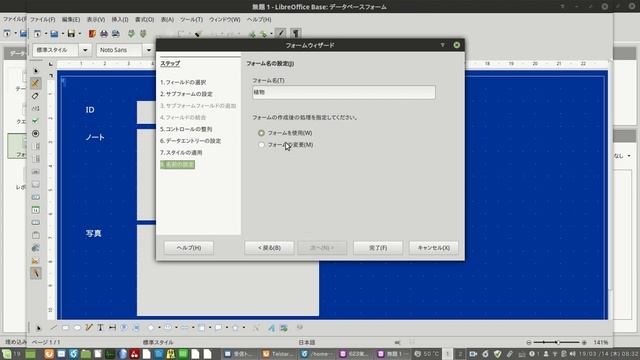This screenshot has height=360, width=640.
Task: Select the text box T tool
Action: click(100, 328)
